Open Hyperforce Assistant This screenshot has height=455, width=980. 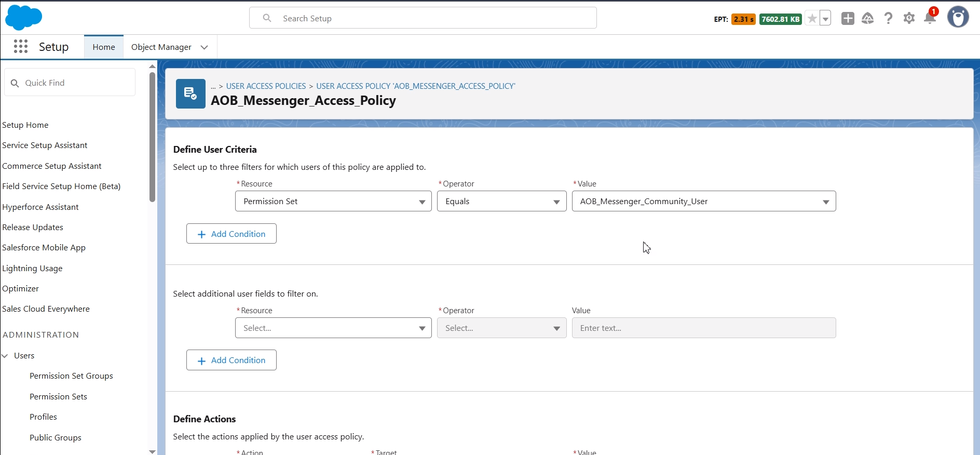pos(40,207)
